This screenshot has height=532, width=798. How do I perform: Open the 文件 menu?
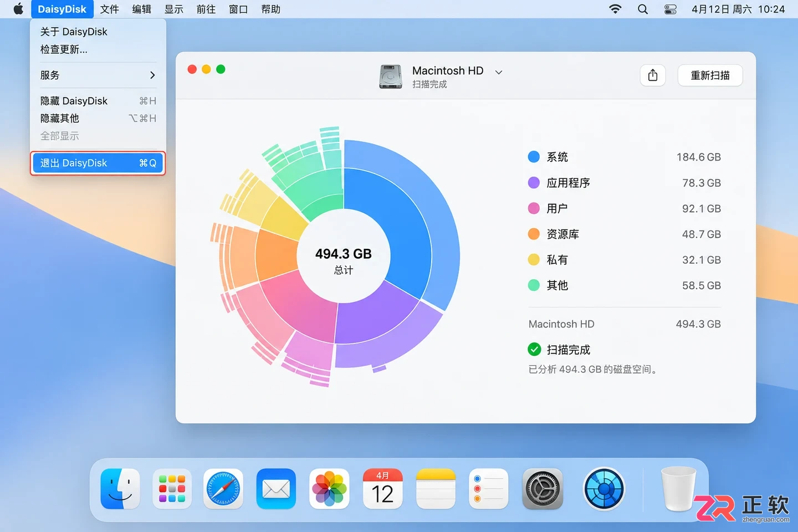[110, 9]
